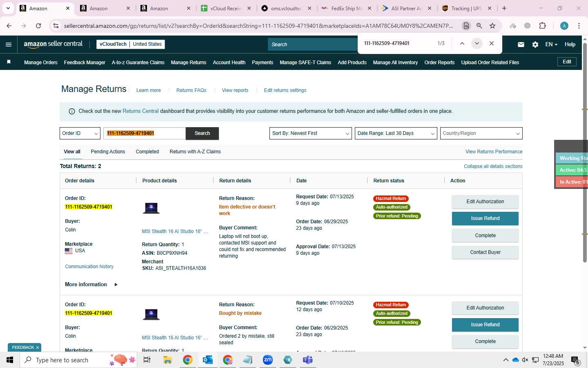
Task: Open Task View on the taskbar
Action: [x=147, y=360]
